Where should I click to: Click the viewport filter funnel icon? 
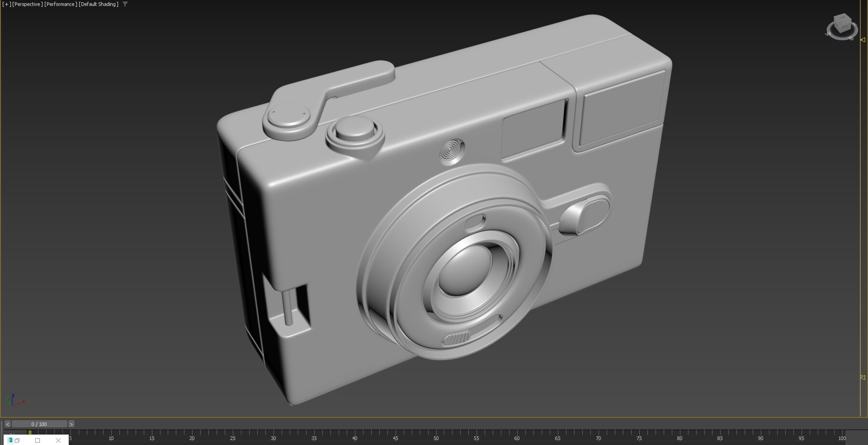click(125, 4)
